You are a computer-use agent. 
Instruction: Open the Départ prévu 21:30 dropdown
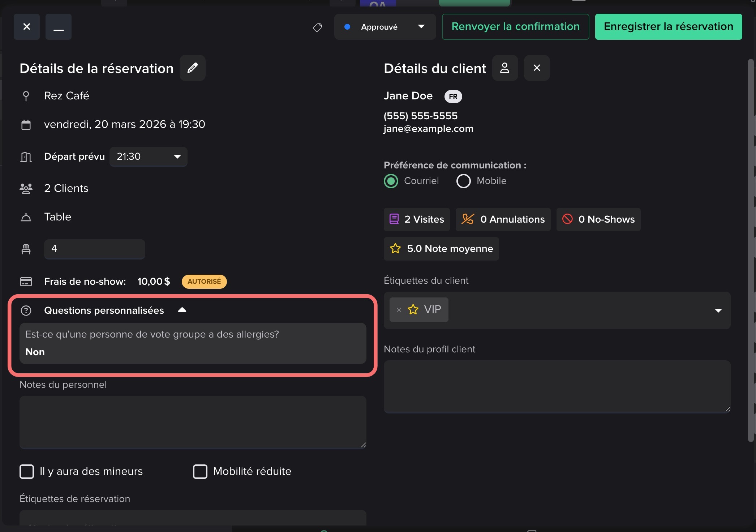149,156
